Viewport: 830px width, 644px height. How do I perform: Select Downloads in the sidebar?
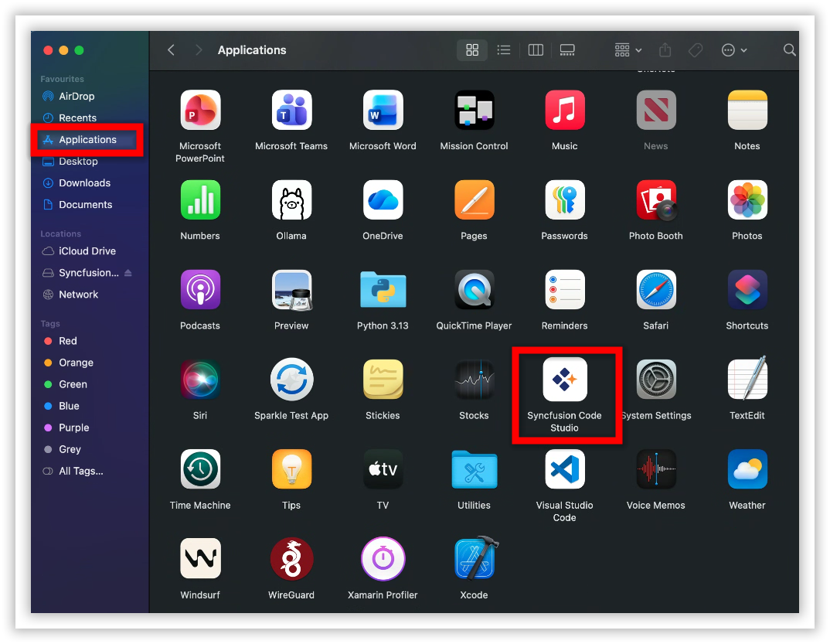click(84, 183)
